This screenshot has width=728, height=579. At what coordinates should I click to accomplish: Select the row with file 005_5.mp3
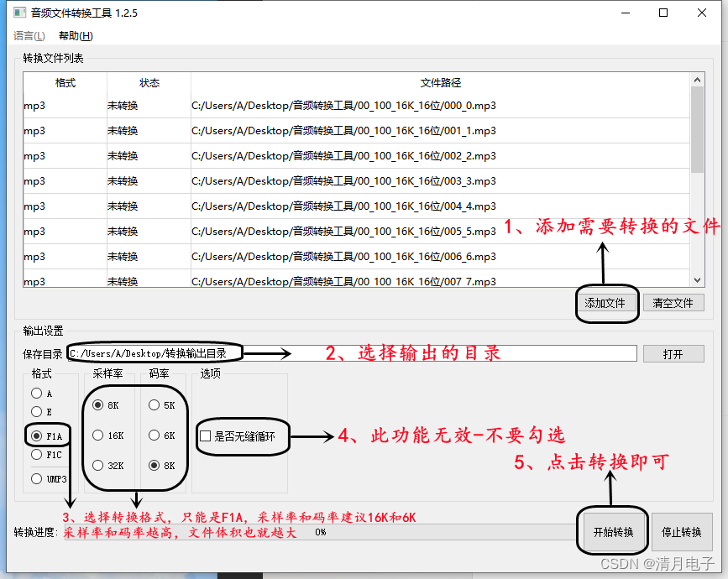tap(357, 231)
